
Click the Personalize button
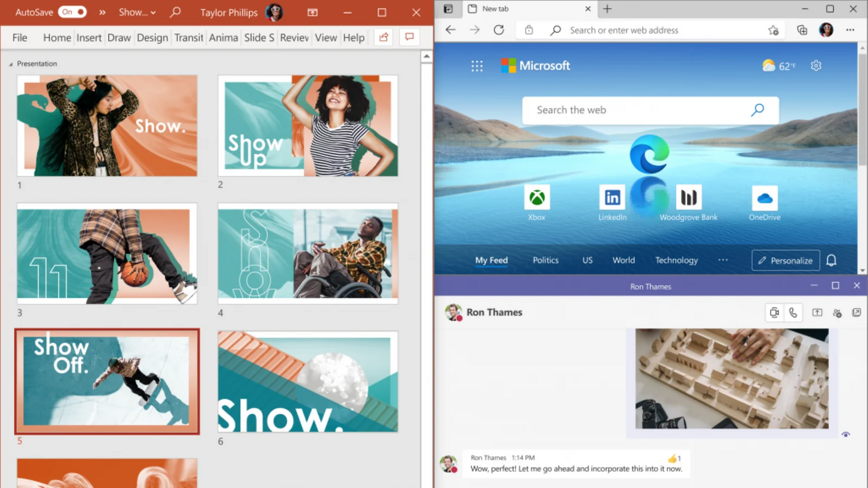tap(786, 260)
